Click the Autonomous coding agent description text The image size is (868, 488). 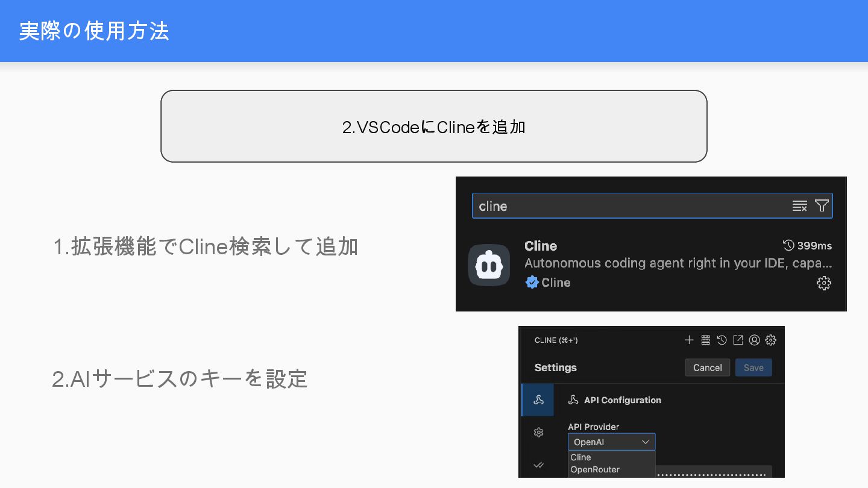[x=678, y=263]
